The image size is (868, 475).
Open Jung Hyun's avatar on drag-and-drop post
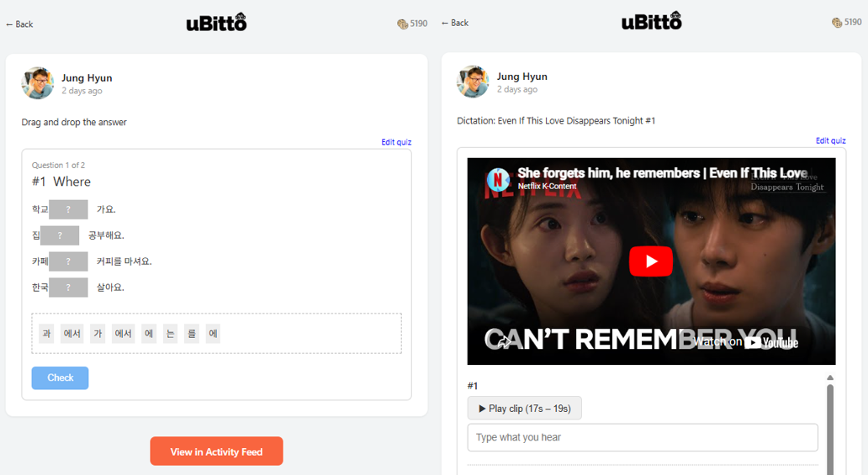(x=38, y=83)
